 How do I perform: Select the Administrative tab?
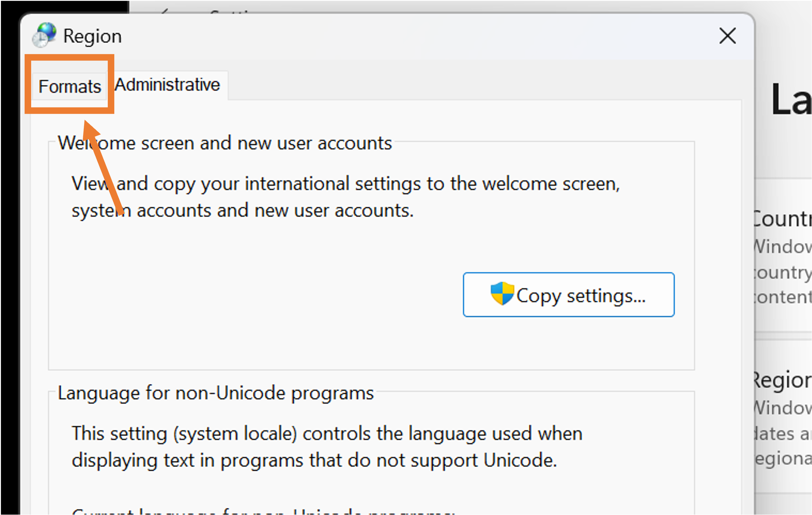coord(167,85)
